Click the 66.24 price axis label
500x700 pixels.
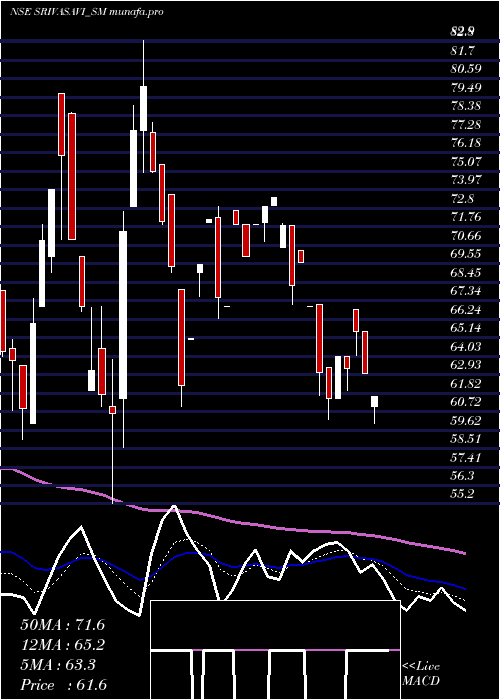(466, 310)
